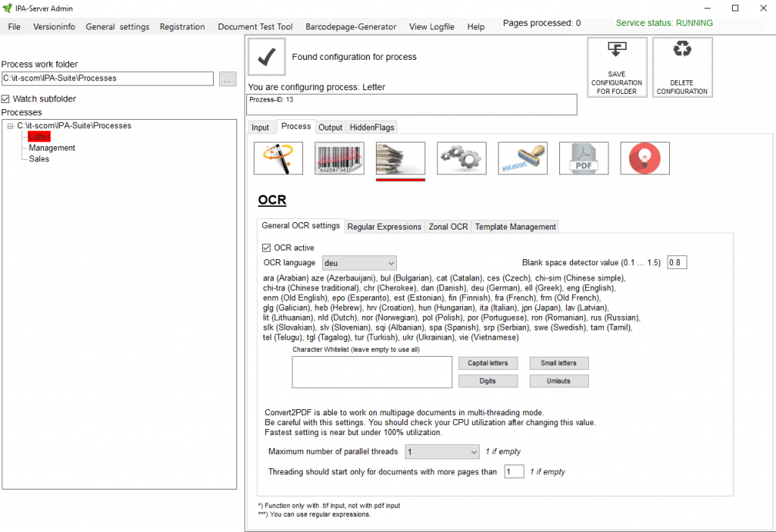Viewport: 776px width, 532px height.
Task: Delete configuration with recycle icon
Action: [682, 67]
